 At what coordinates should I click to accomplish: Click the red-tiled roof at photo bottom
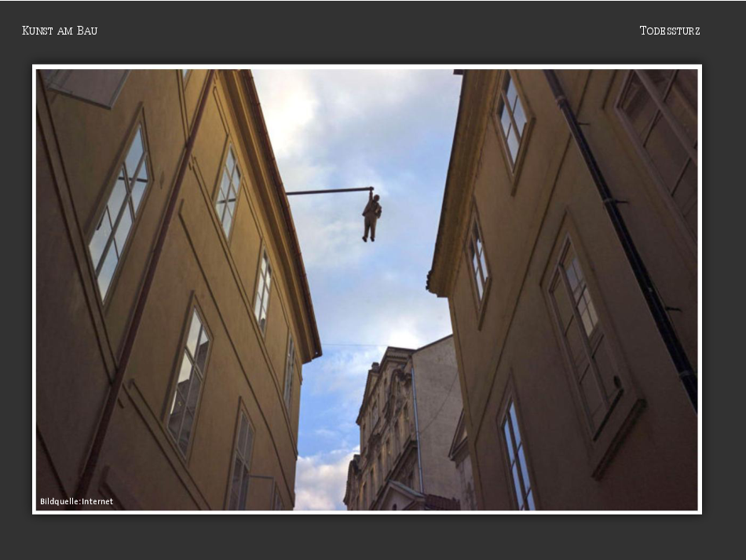tap(440, 503)
